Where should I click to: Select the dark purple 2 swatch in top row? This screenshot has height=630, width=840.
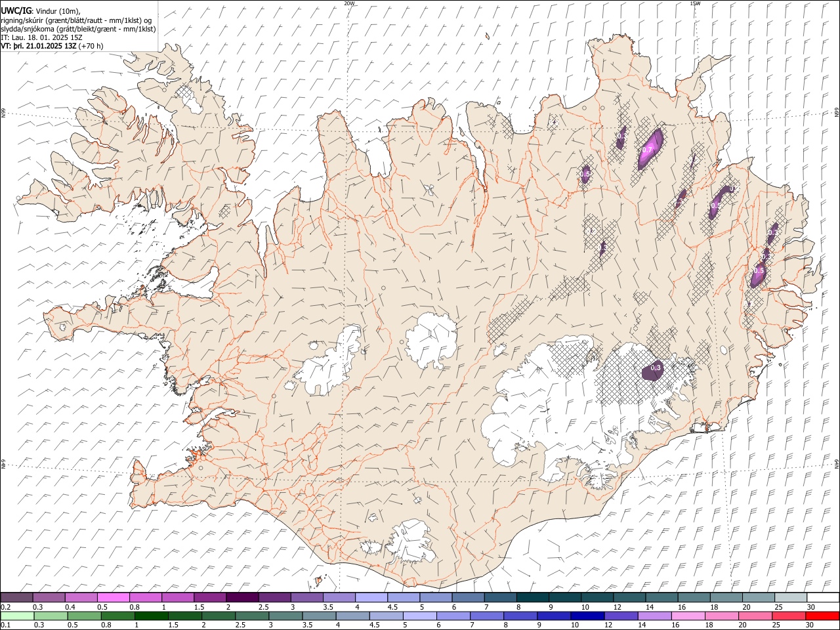tap(242, 597)
